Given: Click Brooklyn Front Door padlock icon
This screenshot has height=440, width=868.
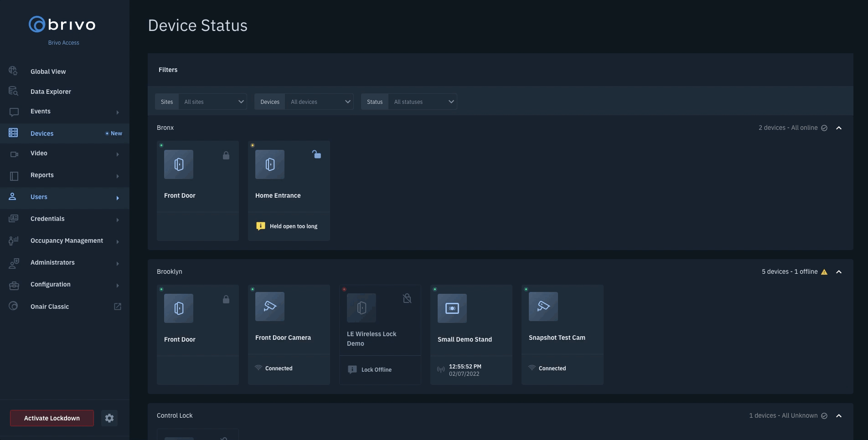Looking at the screenshot, I should pos(226,299).
